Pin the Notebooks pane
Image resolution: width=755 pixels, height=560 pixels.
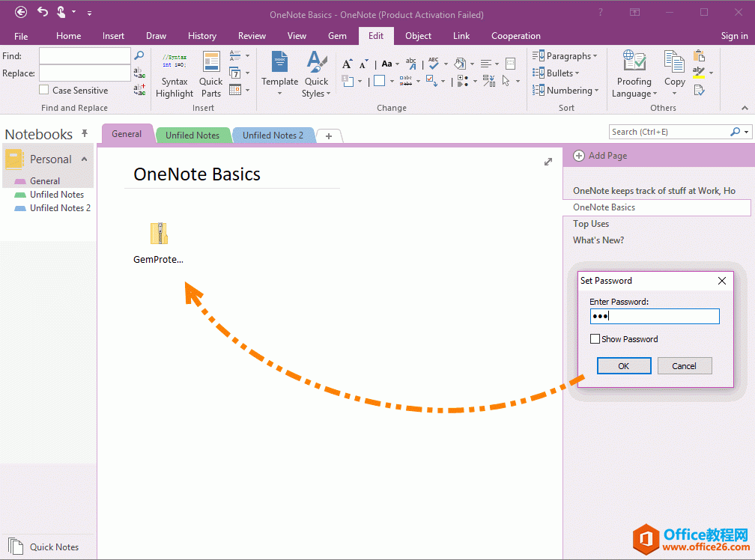85,133
